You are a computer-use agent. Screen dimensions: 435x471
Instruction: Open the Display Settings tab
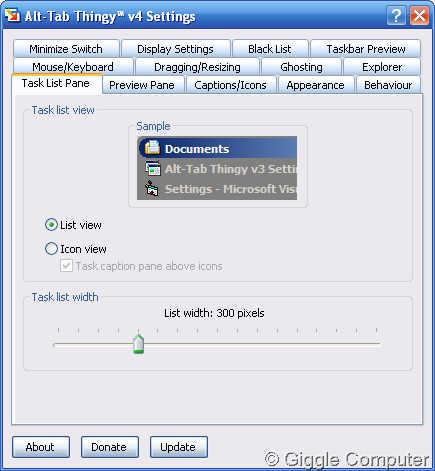coord(176,49)
